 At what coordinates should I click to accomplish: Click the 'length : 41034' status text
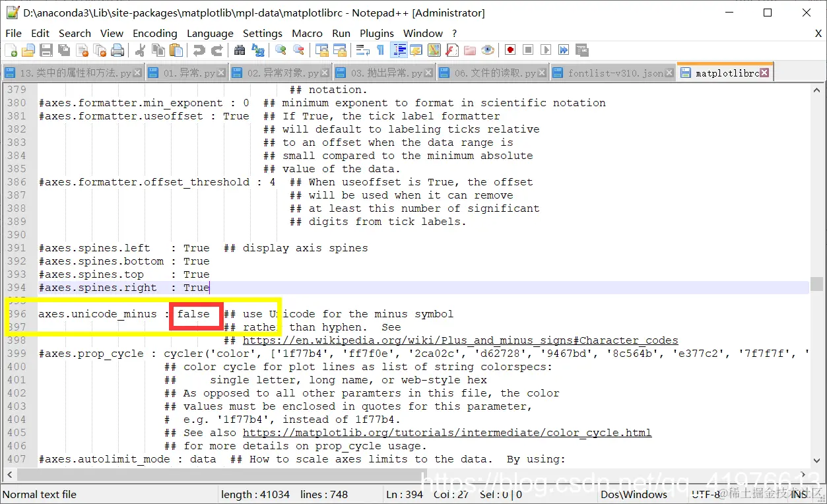click(x=255, y=494)
